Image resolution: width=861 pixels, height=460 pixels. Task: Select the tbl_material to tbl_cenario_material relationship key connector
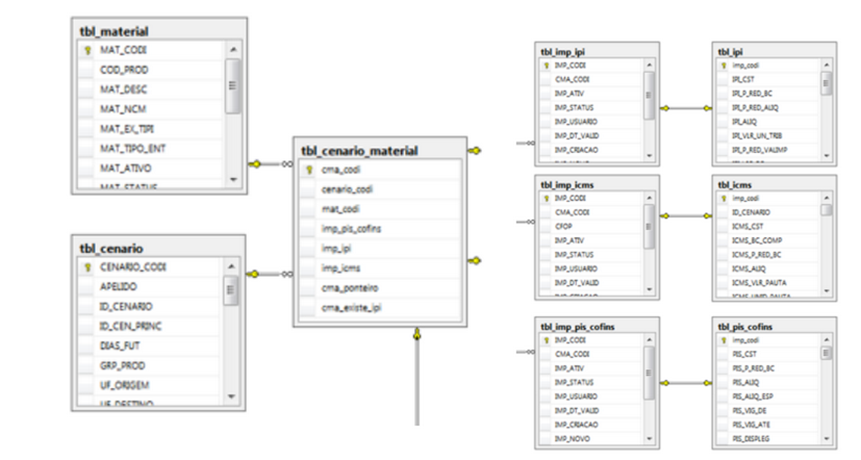(x=255, y=164)
